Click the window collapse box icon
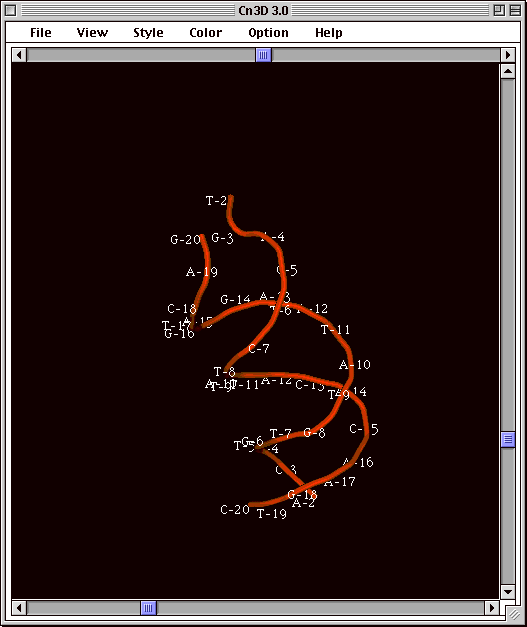The width and height of the screenshot is (527, 627). click(515, 10)
